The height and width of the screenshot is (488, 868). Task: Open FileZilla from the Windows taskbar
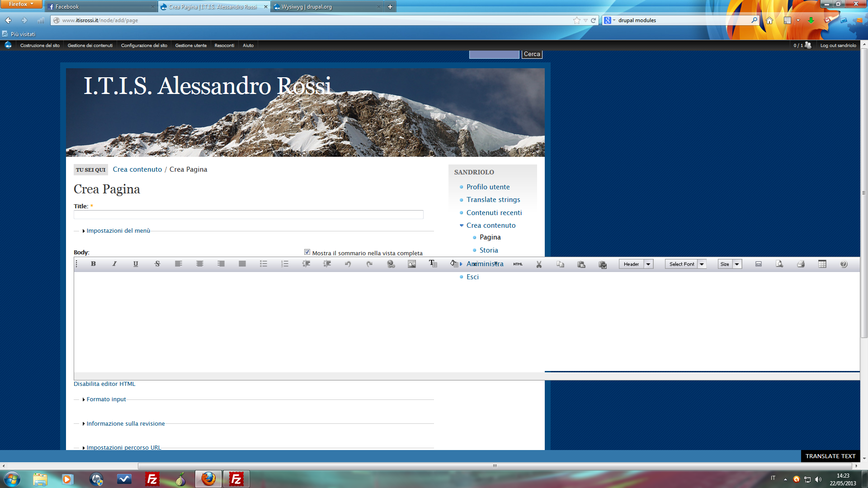tap(152, 479)
